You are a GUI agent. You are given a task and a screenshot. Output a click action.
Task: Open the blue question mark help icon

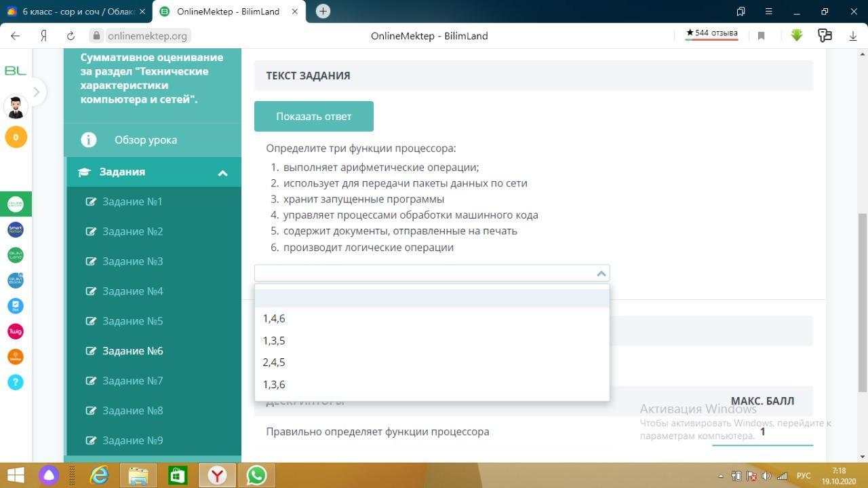pos(16,382)
